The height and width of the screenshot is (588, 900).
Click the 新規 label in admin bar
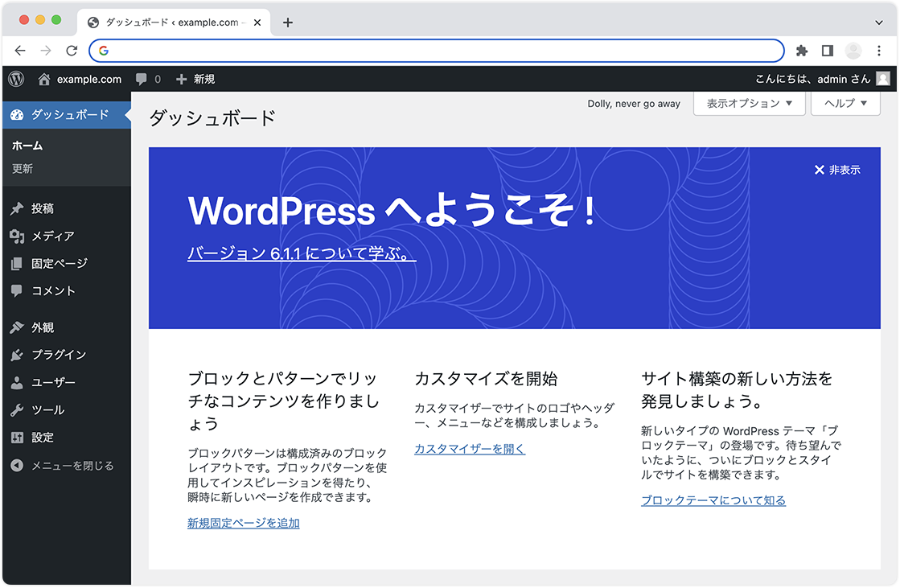tap(203, 80)
